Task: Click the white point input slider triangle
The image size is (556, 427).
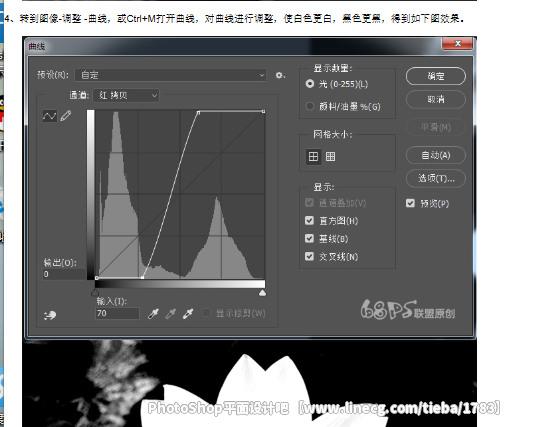Action: [x=262, y=293]
